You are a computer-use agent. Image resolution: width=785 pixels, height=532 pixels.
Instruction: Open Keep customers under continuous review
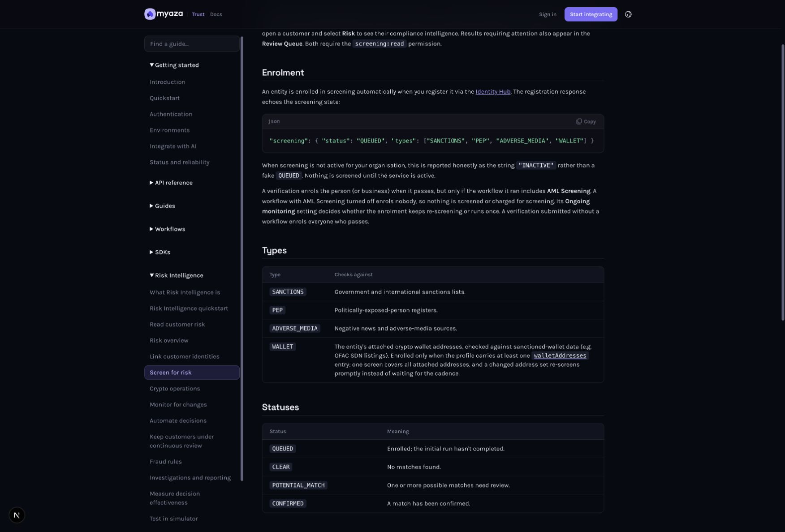(x=181, y=441)
